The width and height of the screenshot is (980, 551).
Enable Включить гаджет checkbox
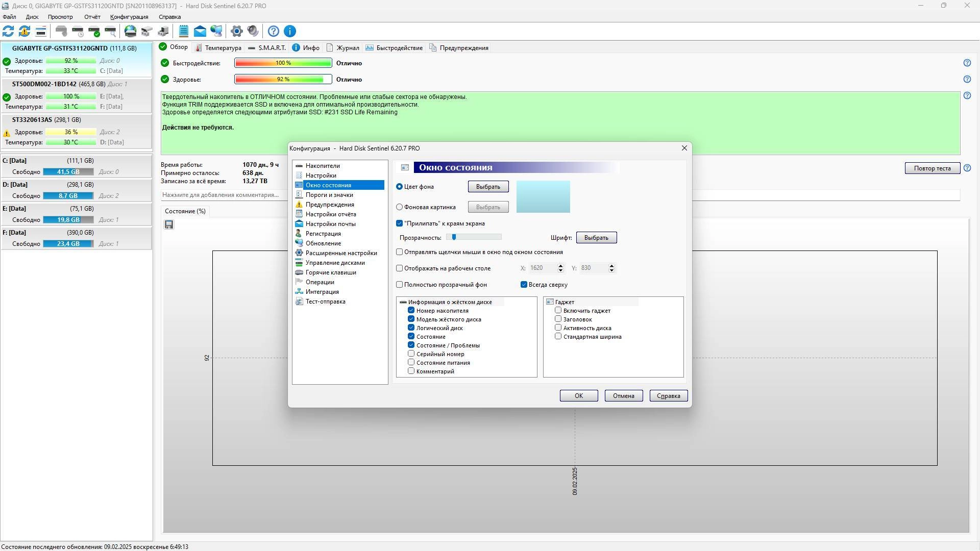[558, 310]
